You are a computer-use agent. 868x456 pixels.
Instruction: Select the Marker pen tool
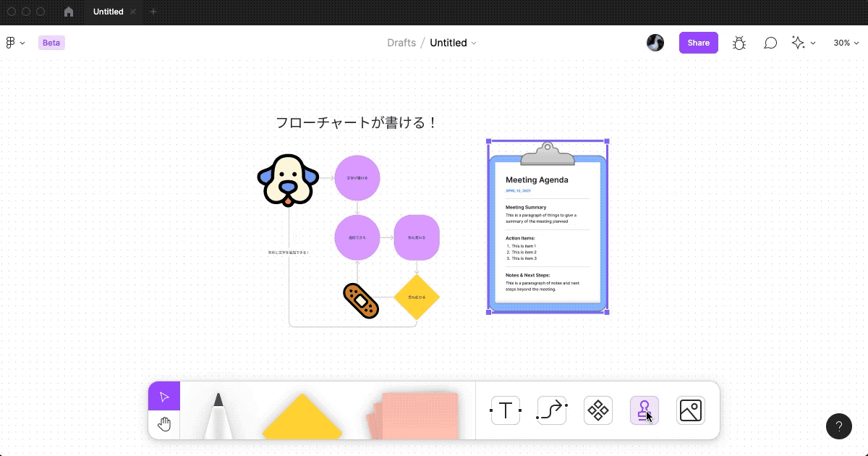pos(217,416)
